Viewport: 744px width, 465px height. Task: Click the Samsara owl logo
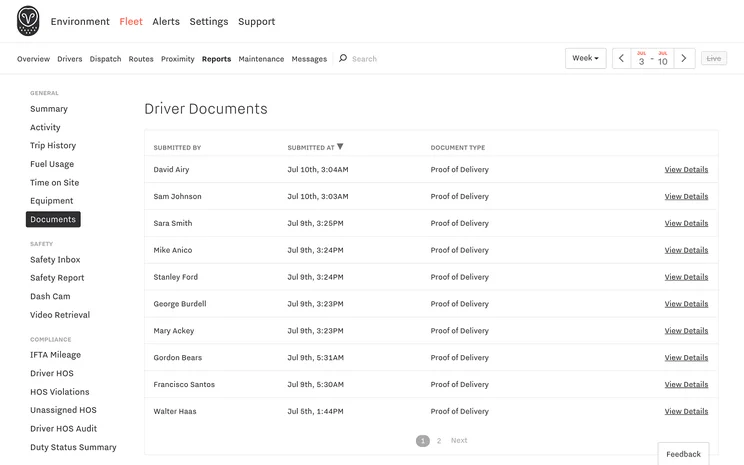point(28,21)
